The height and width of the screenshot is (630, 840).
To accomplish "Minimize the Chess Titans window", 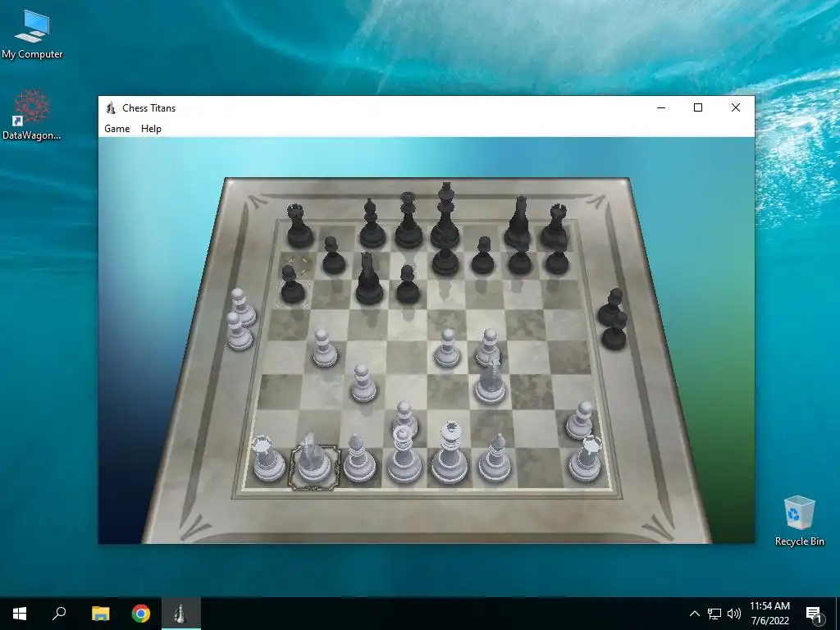I will (661, 107).
